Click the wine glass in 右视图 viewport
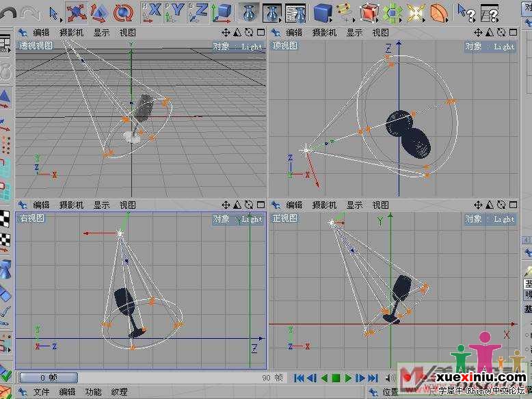Viewport: 532px width, 399px height. (129, 313)
